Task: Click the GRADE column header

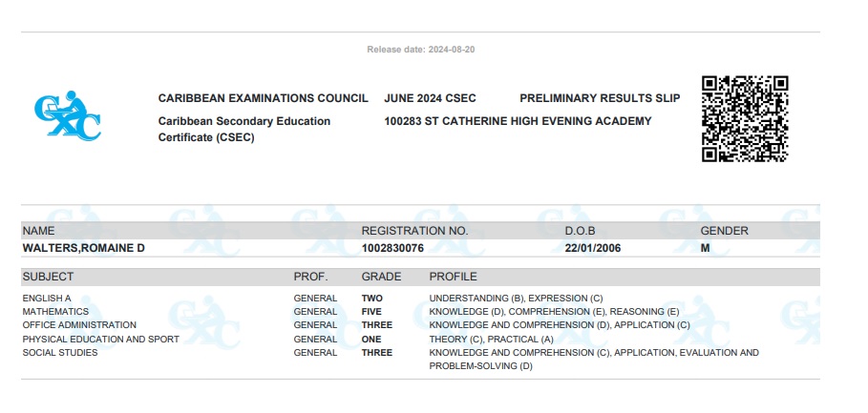Action: [x=381, y=277]
